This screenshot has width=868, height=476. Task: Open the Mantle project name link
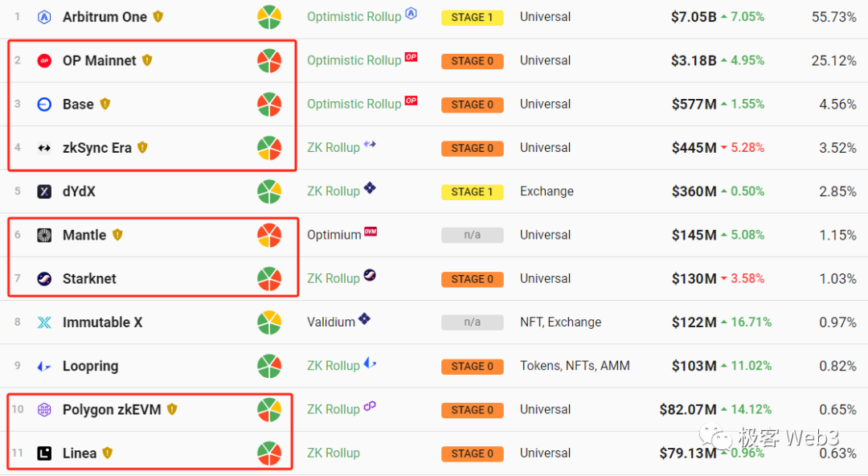click(x=84, y=235)
